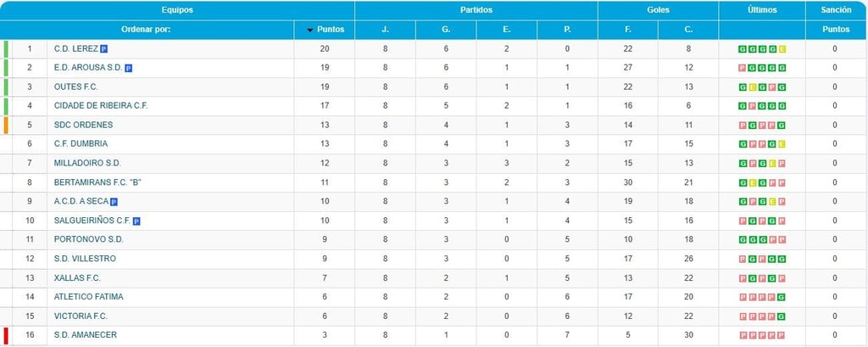
Task: Click the blue P icon beside C.D. LEREZ
Action: click(104, 48)
